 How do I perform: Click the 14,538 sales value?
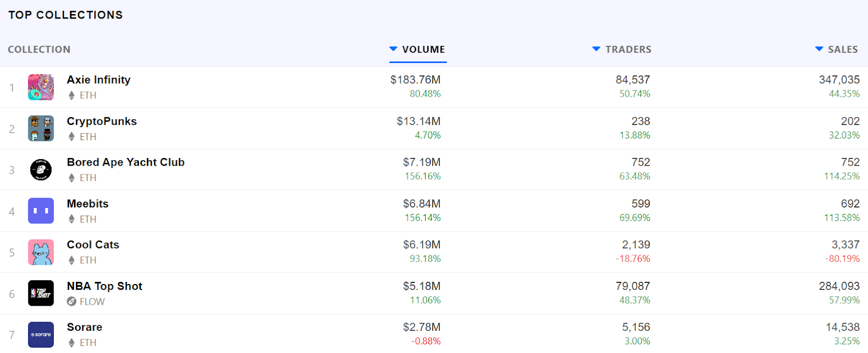pos(843,327)
